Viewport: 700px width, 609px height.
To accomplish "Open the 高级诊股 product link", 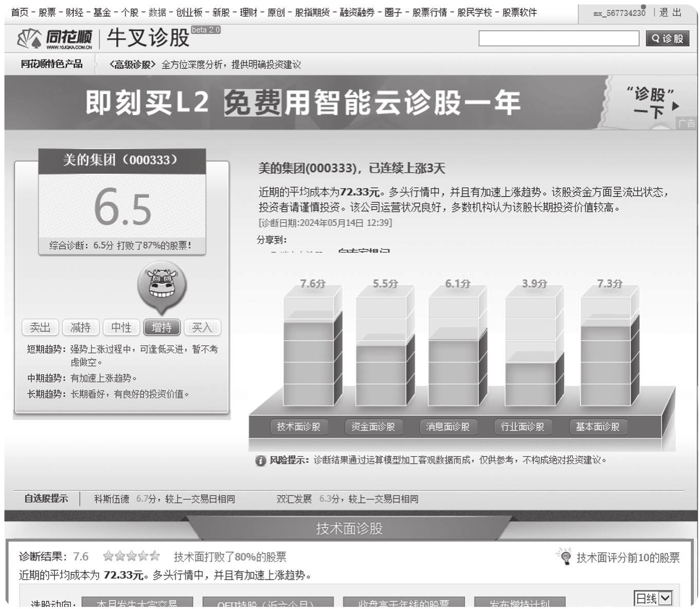I will click(132, 64).
